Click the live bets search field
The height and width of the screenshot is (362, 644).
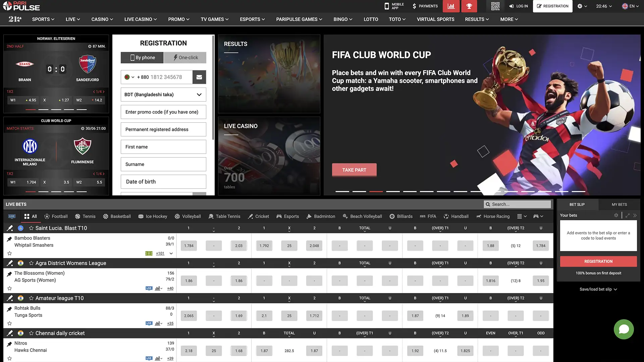pyautogui.click(x=517, y=204)
